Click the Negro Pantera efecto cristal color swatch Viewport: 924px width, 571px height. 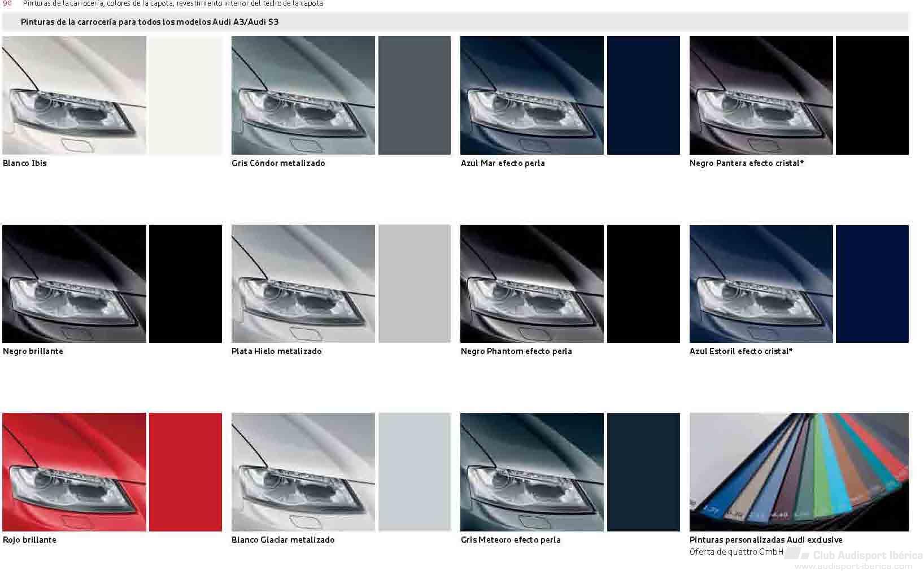point(872,95)
